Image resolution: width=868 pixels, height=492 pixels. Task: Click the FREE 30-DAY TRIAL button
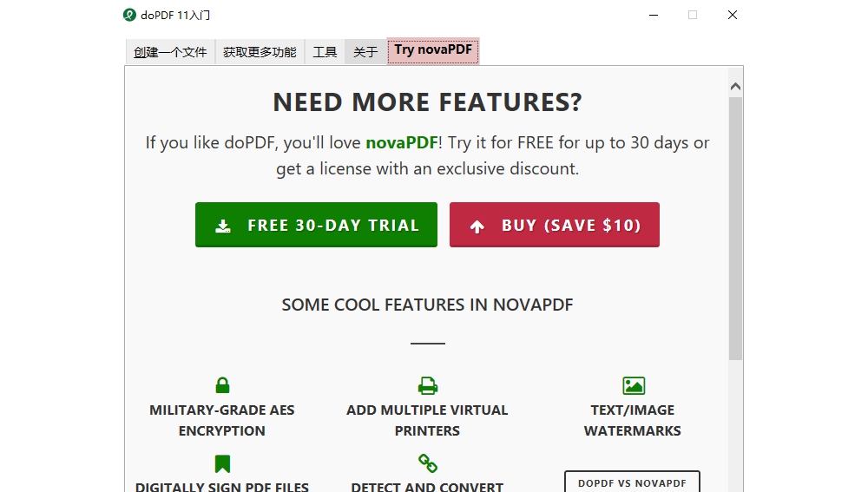point(316,225)
